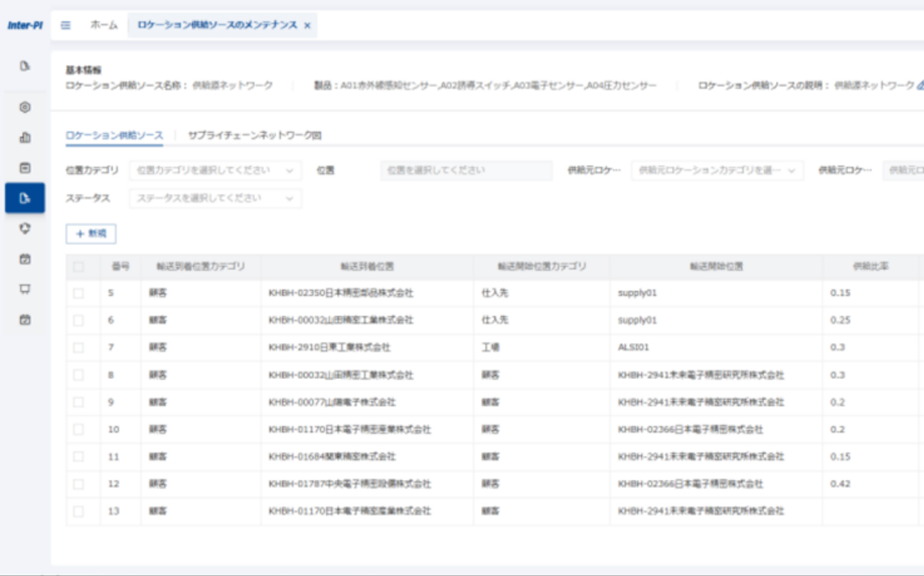Click supply01 in row number 6

click(637, 320)
